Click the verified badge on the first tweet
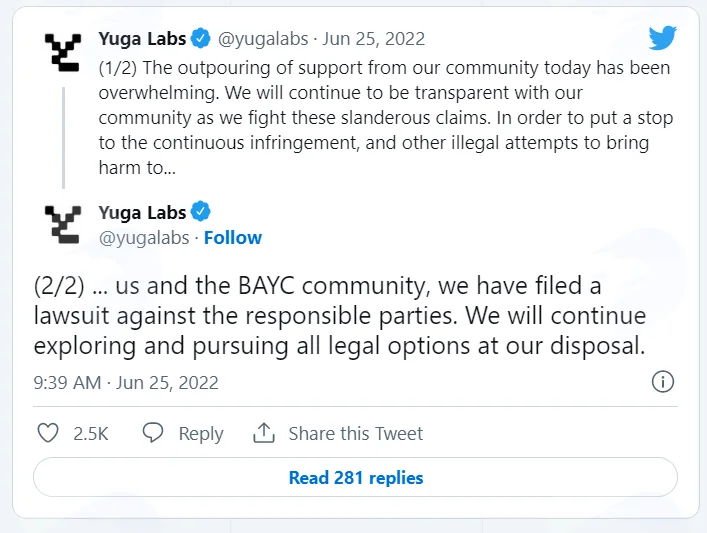This screenshot has width=707, height=533. point(201,38)
